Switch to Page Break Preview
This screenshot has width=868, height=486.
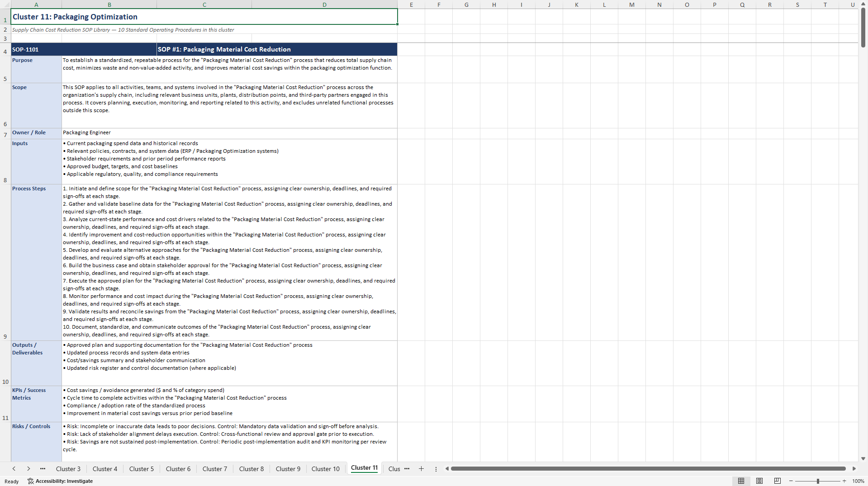pyautogui.click(x=778, y=481)
